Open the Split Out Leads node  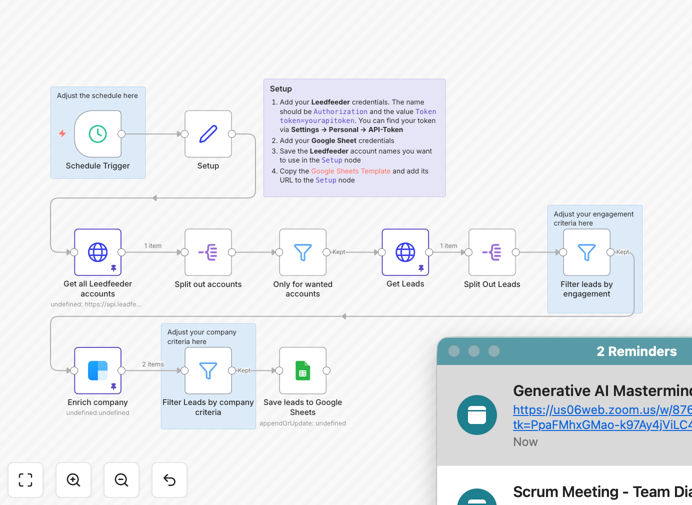click(x=492, y=252)
